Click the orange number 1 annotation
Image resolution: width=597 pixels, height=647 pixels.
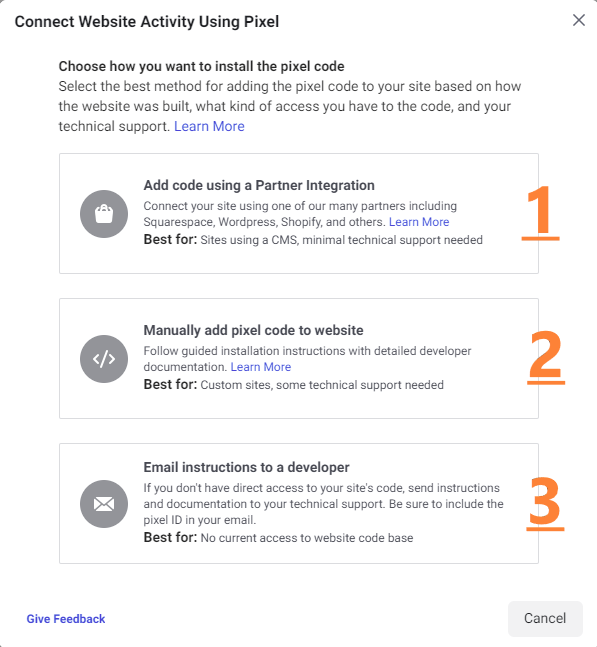tap(540, 213)
